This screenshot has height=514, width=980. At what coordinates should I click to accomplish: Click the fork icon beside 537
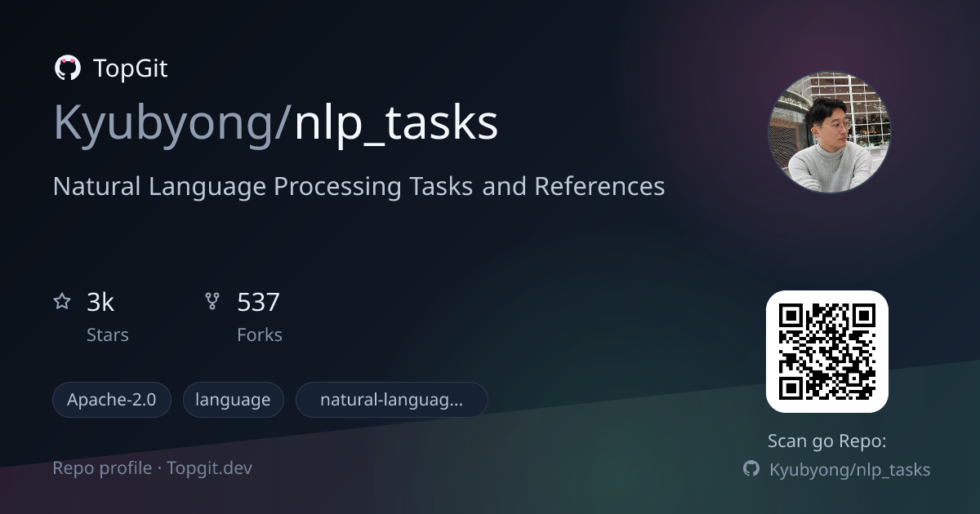click(x=212, y=302)
